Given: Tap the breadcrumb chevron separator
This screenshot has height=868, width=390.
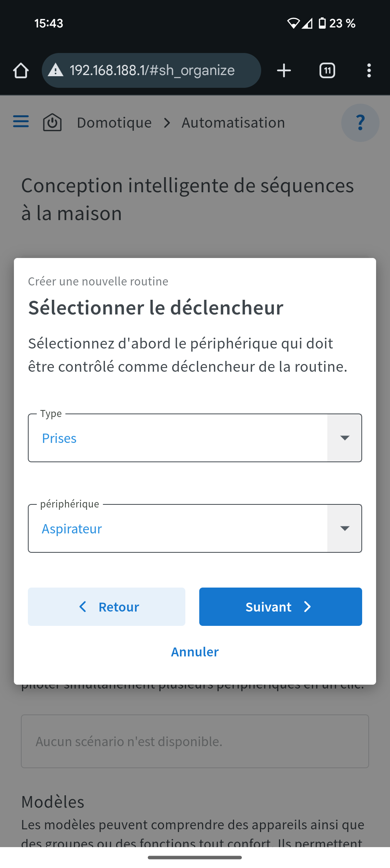Looking at the screenshot, I should [x=167, y=123].
